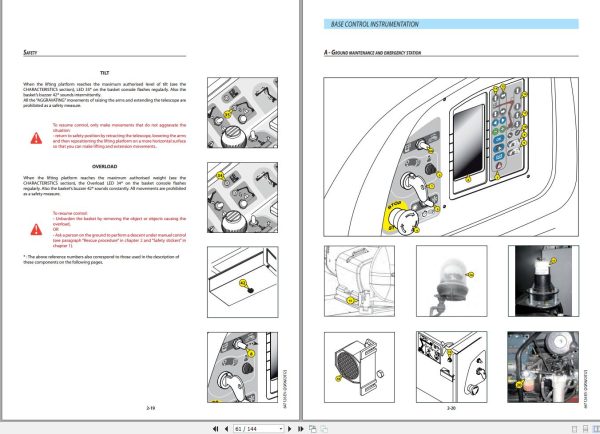Click the Safety heading on left page

click(x=30, y=52)
